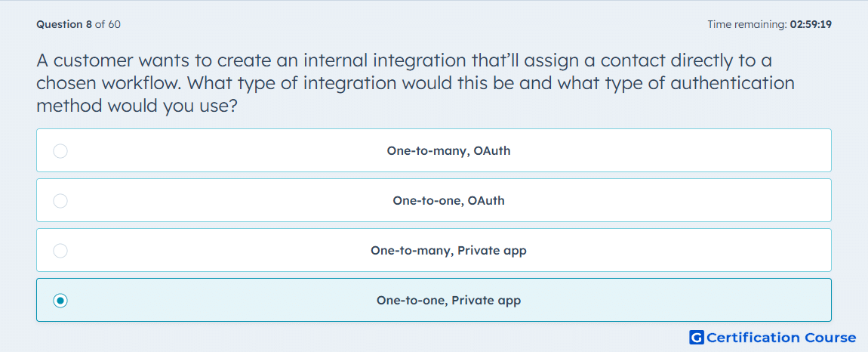Viewport: 868px width, 352px height.
Task: Click the word 'workflow' in the question
Action: point(141,82)
